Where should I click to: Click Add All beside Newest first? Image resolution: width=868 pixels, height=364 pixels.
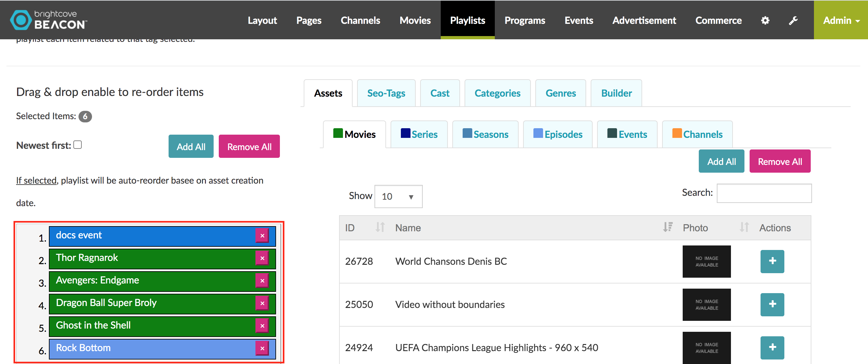191,147
